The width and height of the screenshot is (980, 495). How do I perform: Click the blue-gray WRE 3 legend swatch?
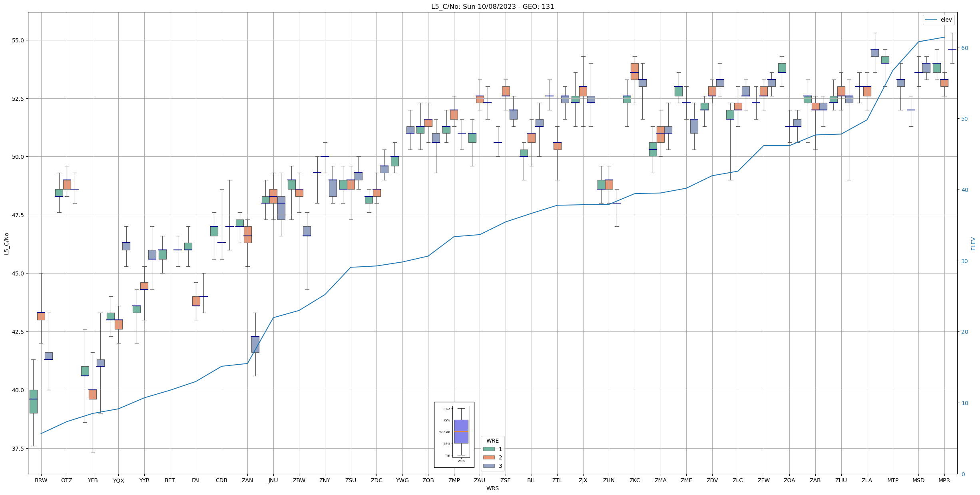(x=489, y=466)
